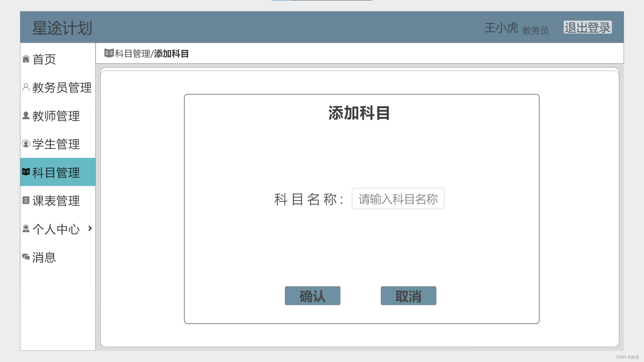Screen dimensions: 644x362
Task: Click the chat bubble icon for 消息
Action: [x=26, y=257]
